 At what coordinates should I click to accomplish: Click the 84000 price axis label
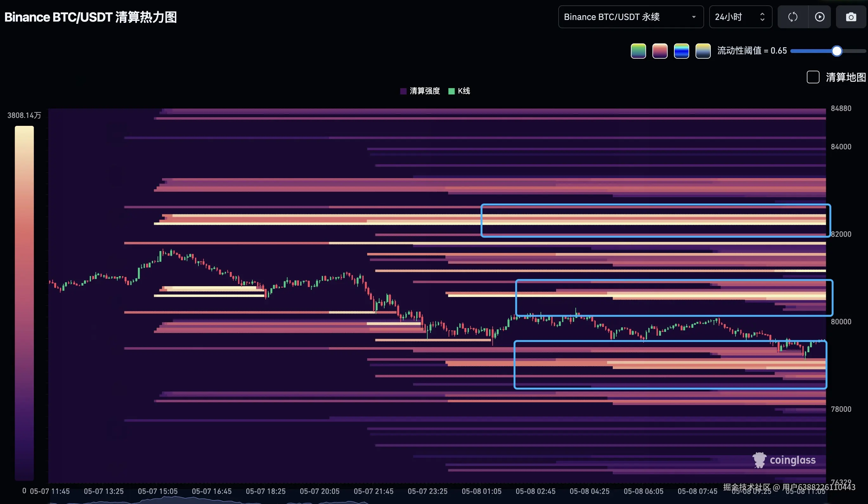pyautogui.click(x=841, y=147)
